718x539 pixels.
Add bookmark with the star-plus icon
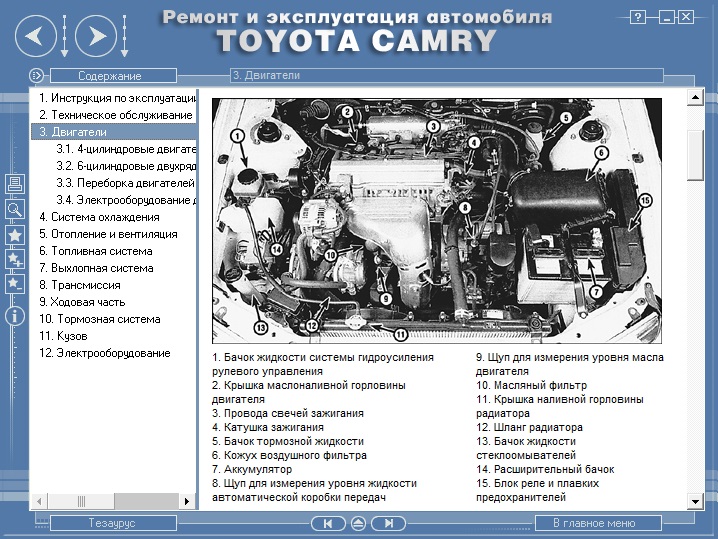click(x=15, y=259)
